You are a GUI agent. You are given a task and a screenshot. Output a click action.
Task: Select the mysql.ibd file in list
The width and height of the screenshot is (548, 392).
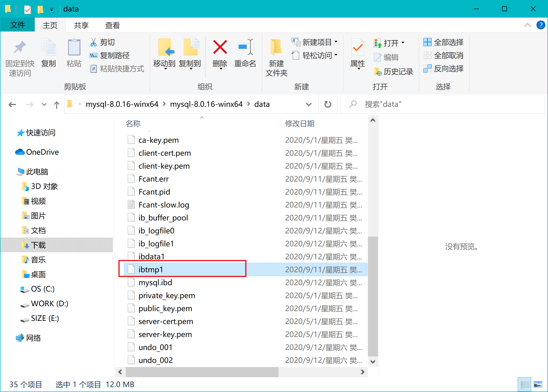pyautogui.click(x=155, y=283)
